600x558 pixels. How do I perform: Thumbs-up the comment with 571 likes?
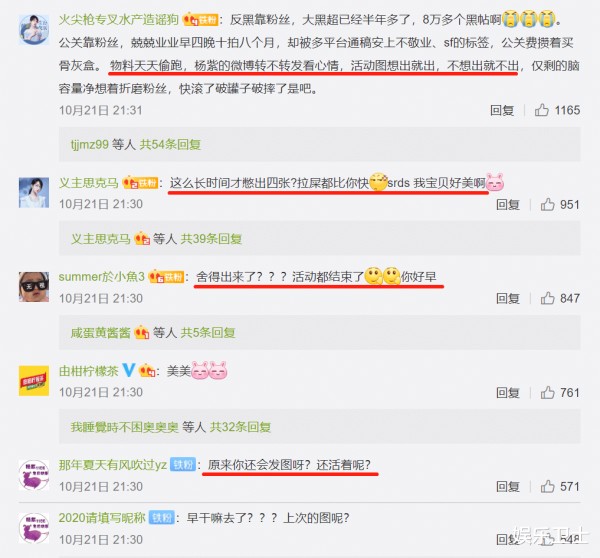[548, 486]
